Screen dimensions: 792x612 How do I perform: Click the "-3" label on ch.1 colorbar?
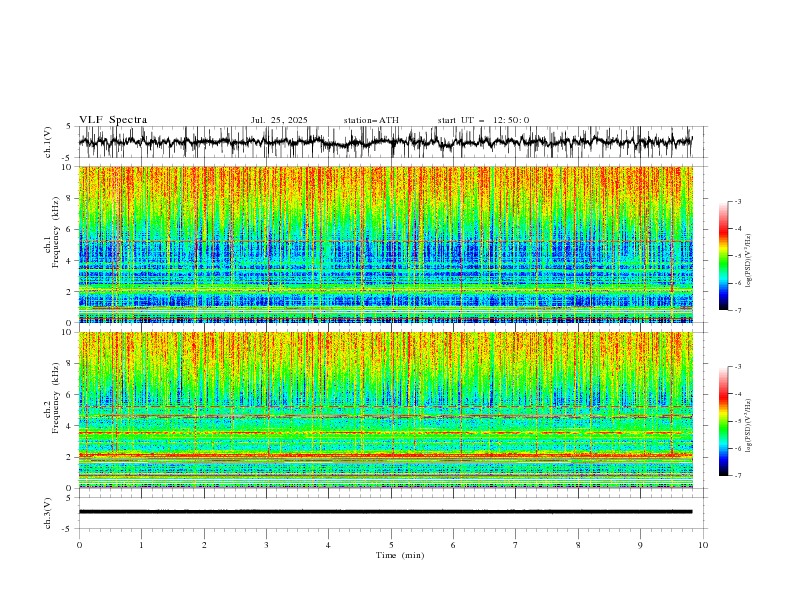pyautogui.click(x=737, y=201)
